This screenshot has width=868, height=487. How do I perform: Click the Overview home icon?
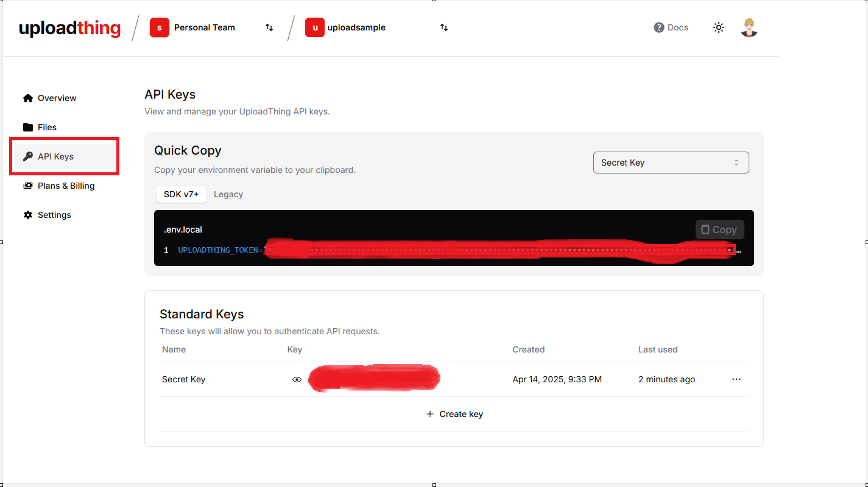tap(28, 98)
